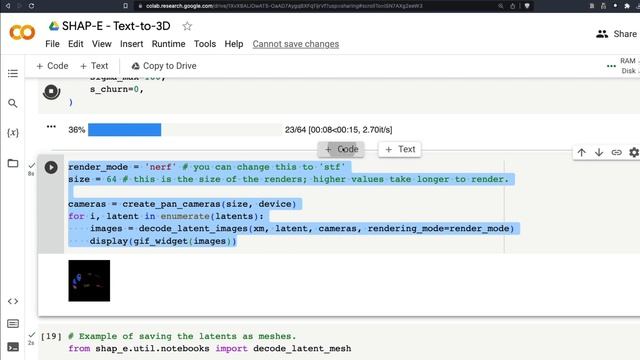This screenshot has width=640, height=360.
Task: Move cell up with arrow
Action: 582,153
